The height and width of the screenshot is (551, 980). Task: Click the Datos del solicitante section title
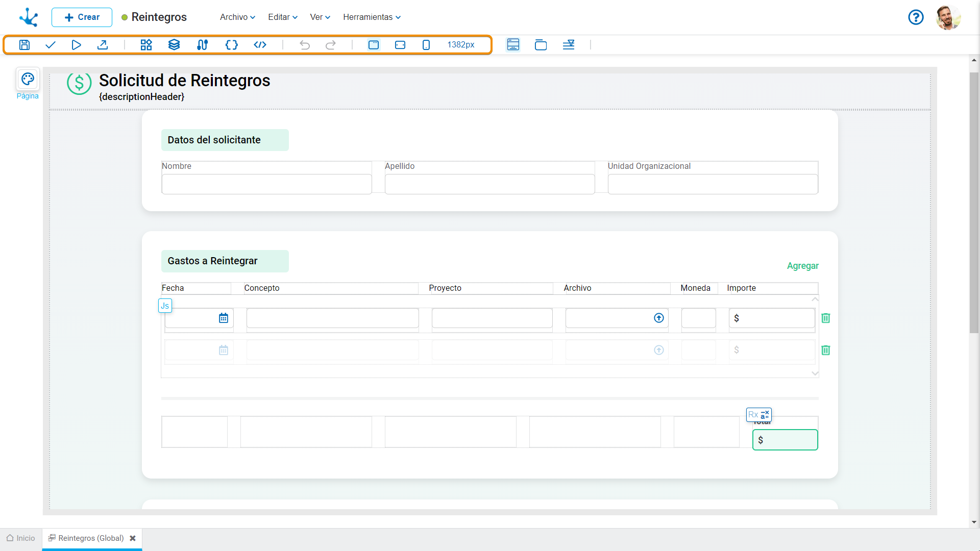pyautogui.click(x=214, y=140)
